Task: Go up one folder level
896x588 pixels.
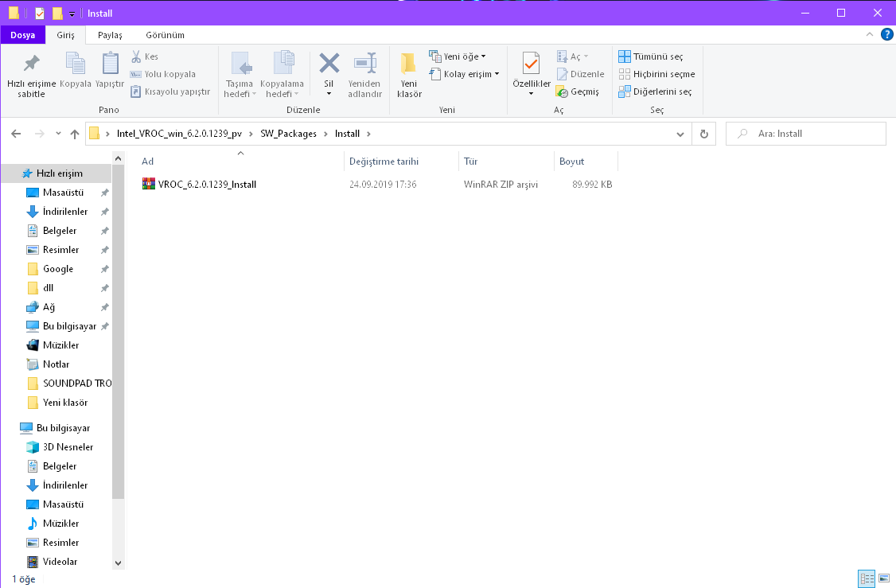Action: [75, 134]
